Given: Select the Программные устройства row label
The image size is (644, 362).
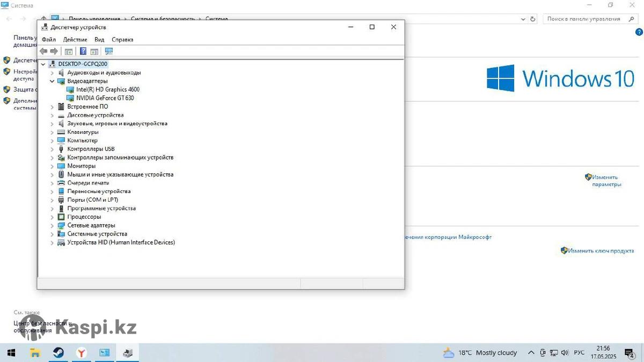Looking at the screenshot, I should point(101,209).
